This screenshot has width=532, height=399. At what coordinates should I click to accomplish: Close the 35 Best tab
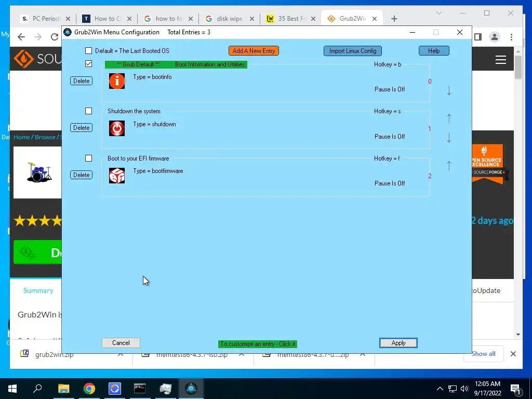coord(313,19)
